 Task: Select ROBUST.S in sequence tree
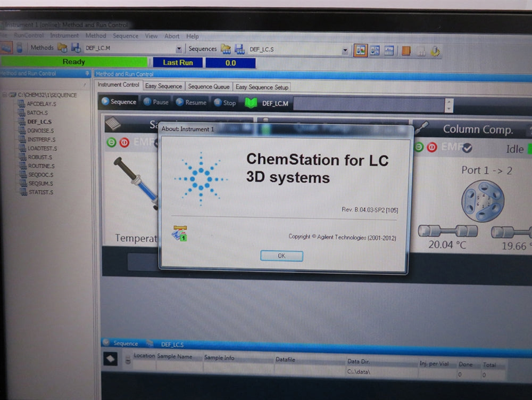(40, 157)
